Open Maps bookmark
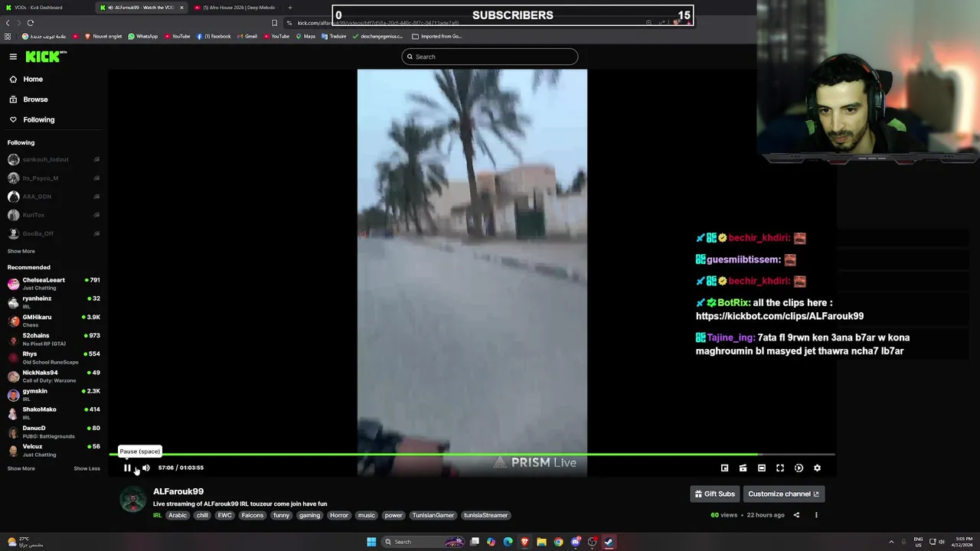980x551 pixels. 305,36
